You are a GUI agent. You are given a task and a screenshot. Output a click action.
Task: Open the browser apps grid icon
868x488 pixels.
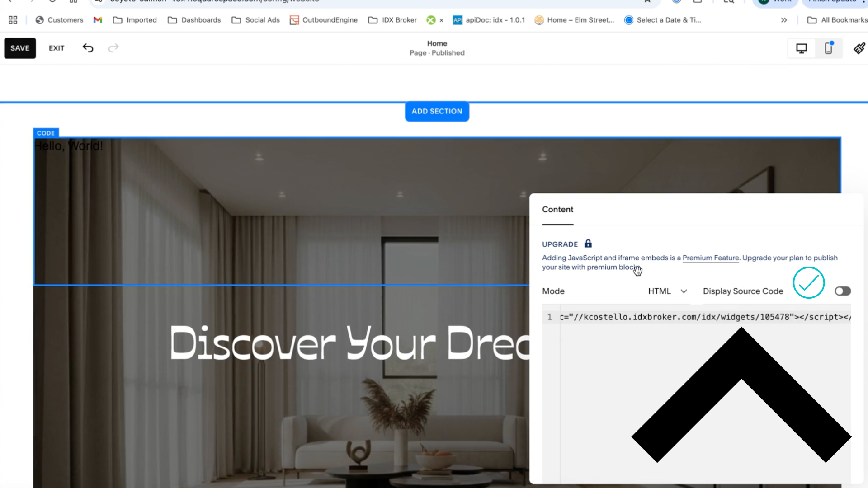(13, 20)
